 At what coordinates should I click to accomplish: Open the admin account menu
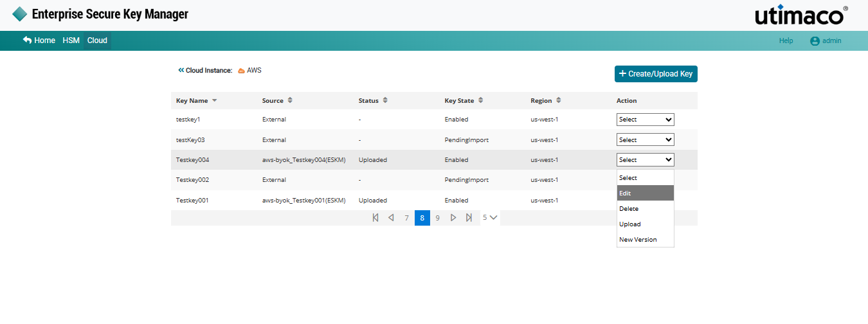(x=826, y=40)
